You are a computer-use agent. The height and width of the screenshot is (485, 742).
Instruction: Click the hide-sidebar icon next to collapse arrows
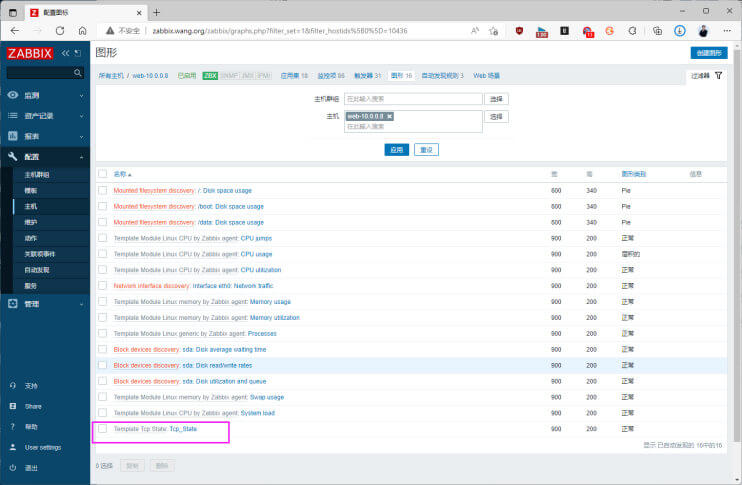tap(78, 53)
